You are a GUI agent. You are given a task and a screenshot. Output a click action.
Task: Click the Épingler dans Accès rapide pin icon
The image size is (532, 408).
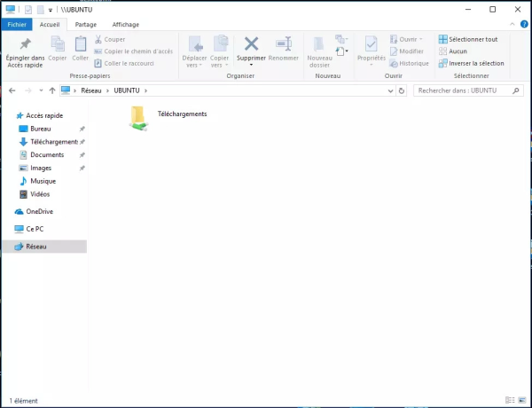tap(25, 44)
